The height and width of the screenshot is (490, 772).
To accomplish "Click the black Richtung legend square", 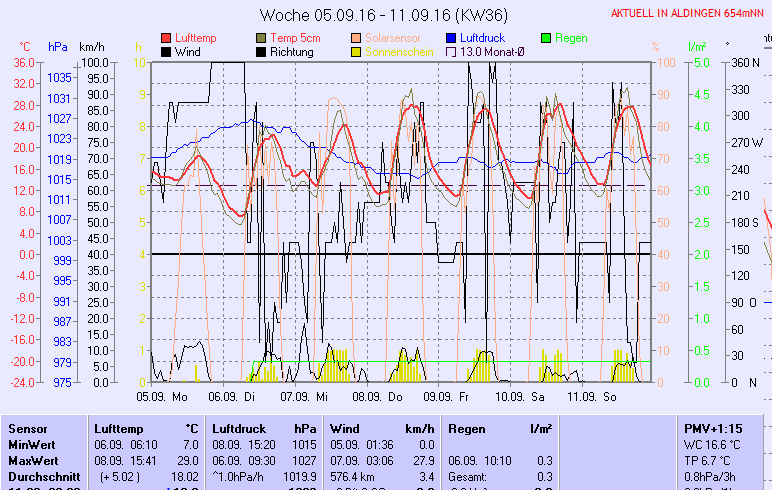I will click(263, 52).
